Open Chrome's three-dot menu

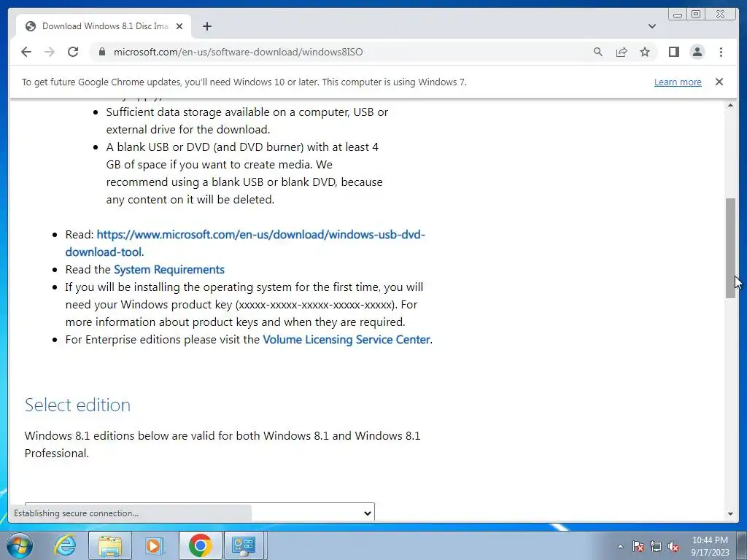click(x=721, y=52)
